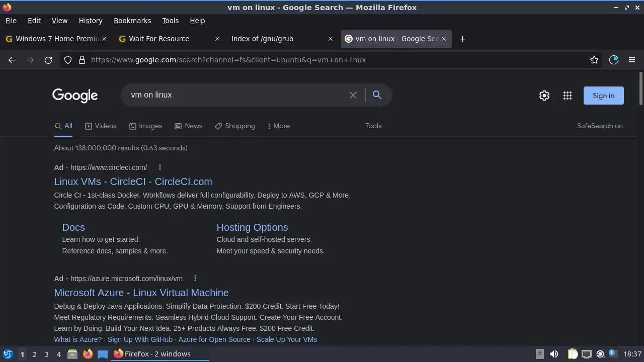Click the site security padlock icon

click(82, 60)
